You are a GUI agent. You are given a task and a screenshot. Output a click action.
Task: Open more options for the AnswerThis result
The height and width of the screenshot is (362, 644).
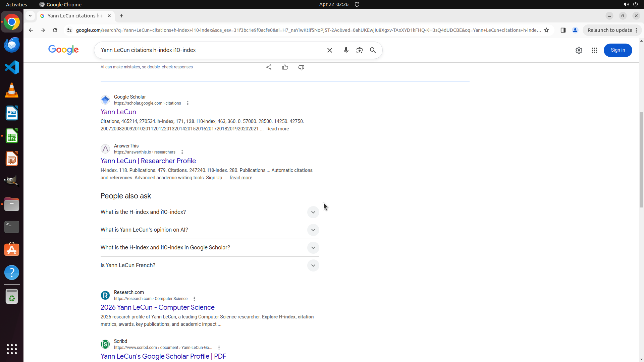182,152
